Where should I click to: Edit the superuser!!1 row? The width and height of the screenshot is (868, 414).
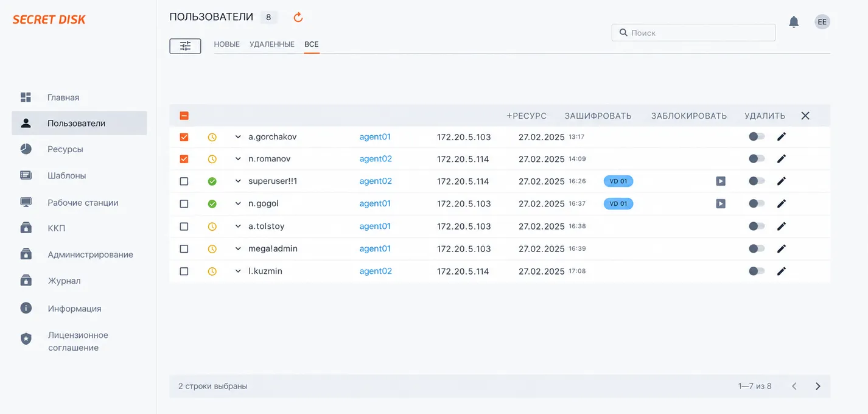tap(782, 181)
